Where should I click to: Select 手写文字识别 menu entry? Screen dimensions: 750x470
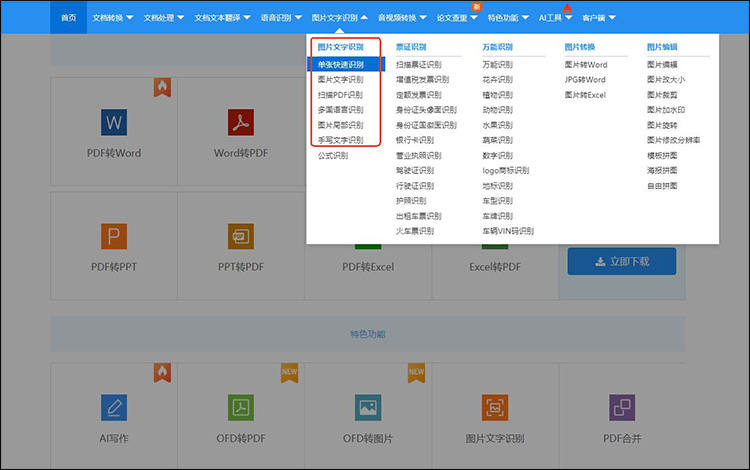[341, 140]
